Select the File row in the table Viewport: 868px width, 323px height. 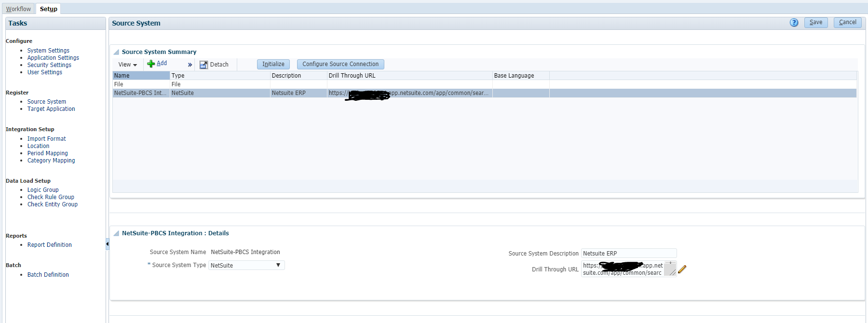pos(141,84)
